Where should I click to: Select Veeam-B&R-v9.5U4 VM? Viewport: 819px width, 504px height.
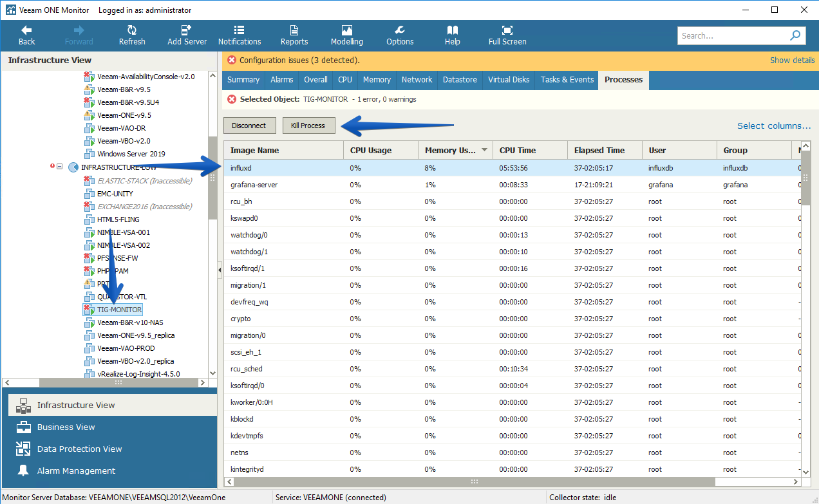(x=128, y=102)
